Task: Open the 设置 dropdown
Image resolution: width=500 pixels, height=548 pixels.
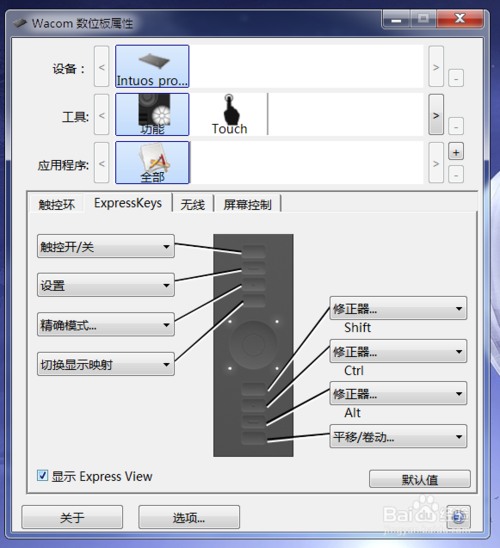Action: (106, 285)
